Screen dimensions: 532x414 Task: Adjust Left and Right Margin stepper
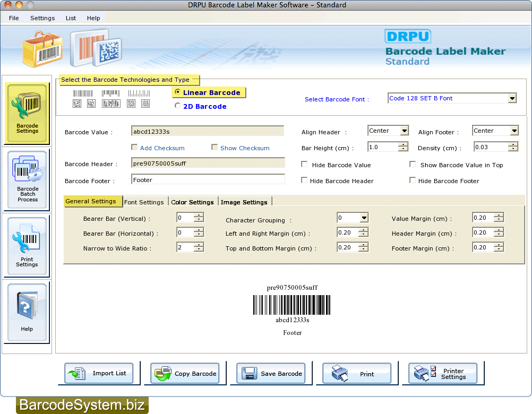(363, 232)
